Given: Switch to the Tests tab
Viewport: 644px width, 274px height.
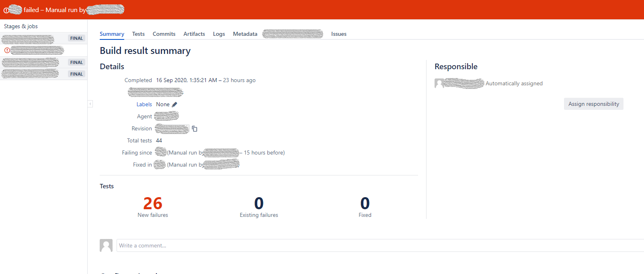Looking at the screenshot, I should coord(138,34).
